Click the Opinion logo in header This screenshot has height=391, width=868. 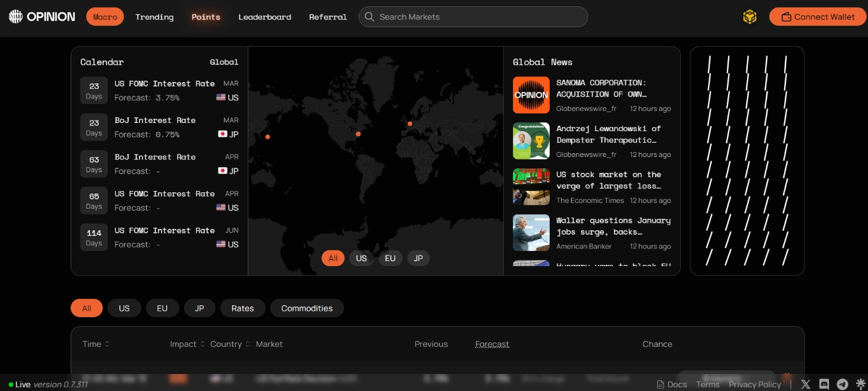(42, 17)
